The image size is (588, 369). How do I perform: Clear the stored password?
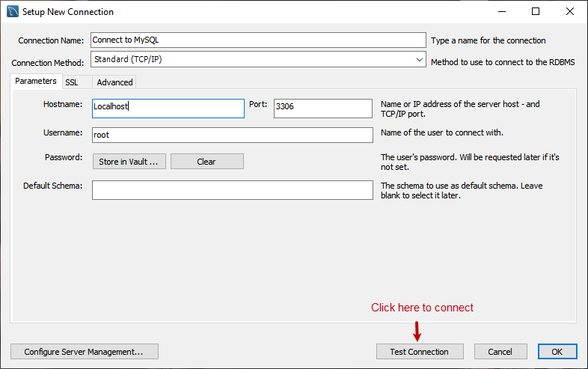(x=207, y=162)
